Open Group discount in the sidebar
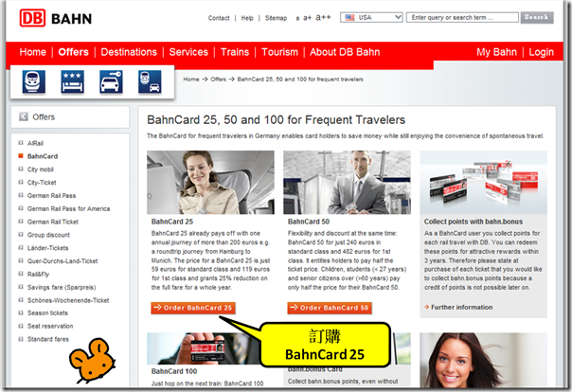This screenshot has width=572, height=392. [48, 235]
